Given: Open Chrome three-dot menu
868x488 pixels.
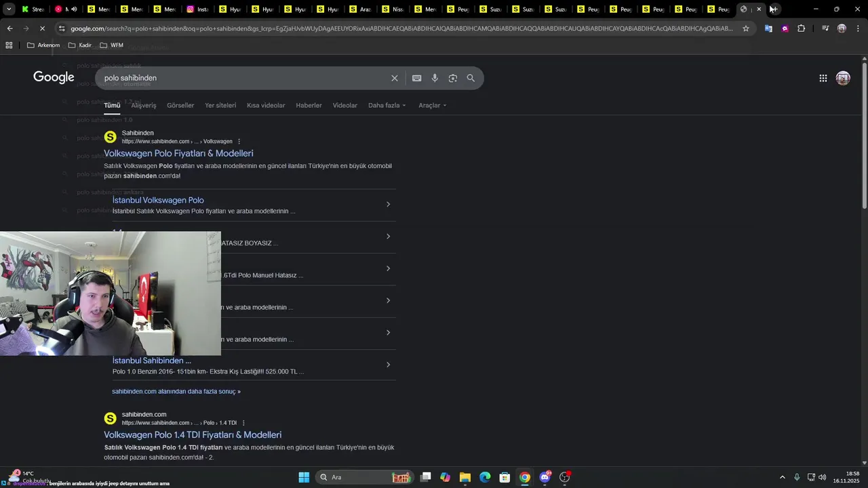Looking at the screenshot, I should [858, 28].
